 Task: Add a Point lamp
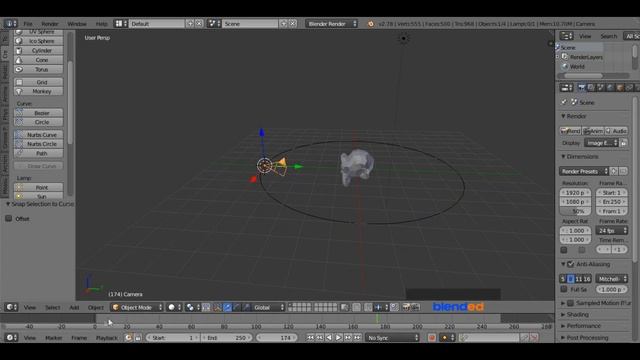coord(38,187)
